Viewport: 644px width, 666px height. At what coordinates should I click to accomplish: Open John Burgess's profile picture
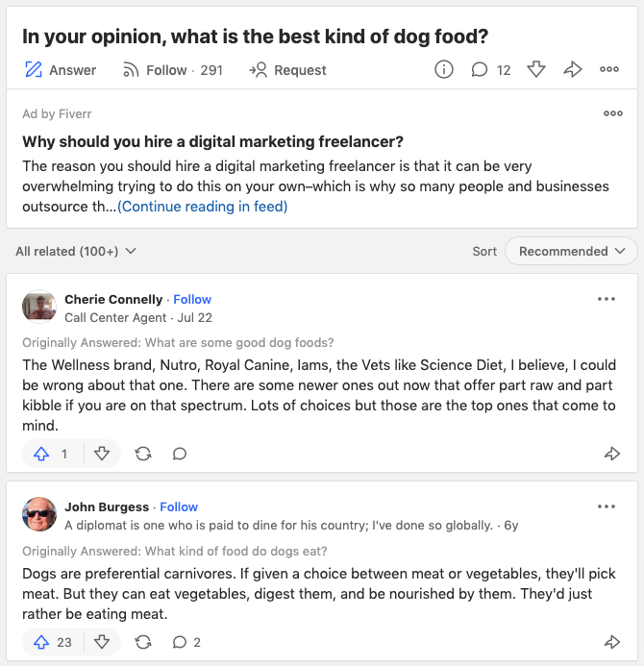pos(38,514)
